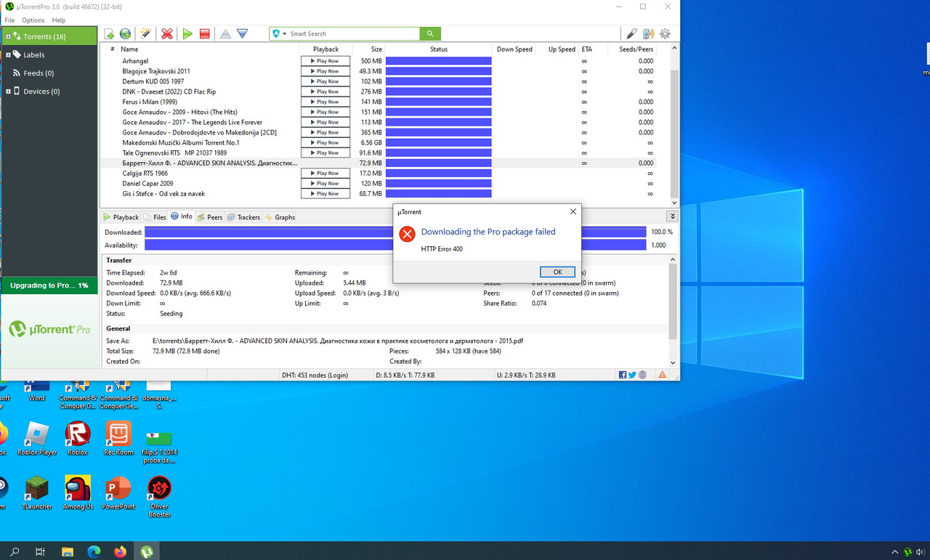The height and width of the screenshot is (560, 930).
Task: Open the Options menu
Action: tap(33, 20)
